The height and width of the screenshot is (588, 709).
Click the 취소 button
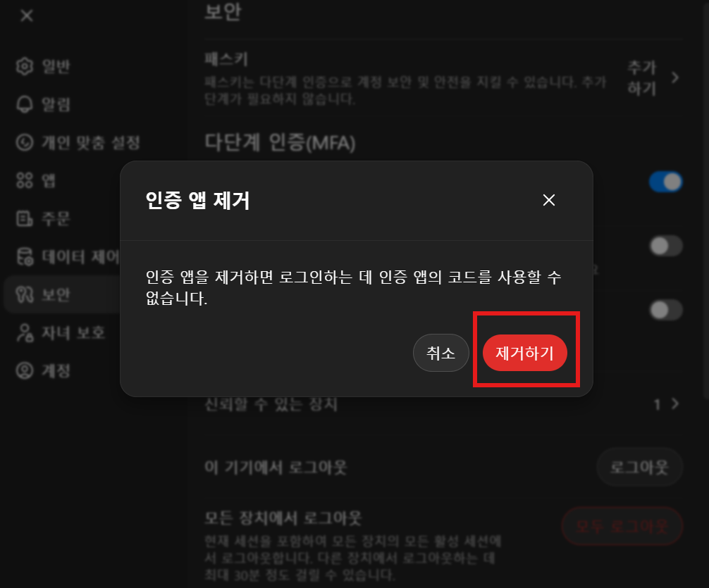(x=441, y=353)
